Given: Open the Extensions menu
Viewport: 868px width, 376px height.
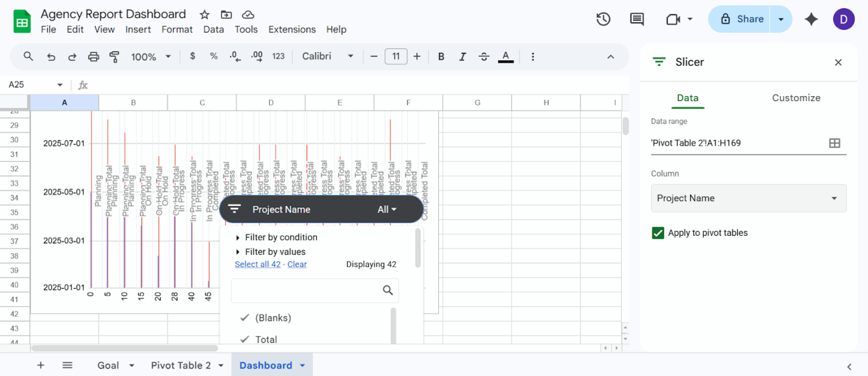Looking at the screenshot, I should (291, 29).
